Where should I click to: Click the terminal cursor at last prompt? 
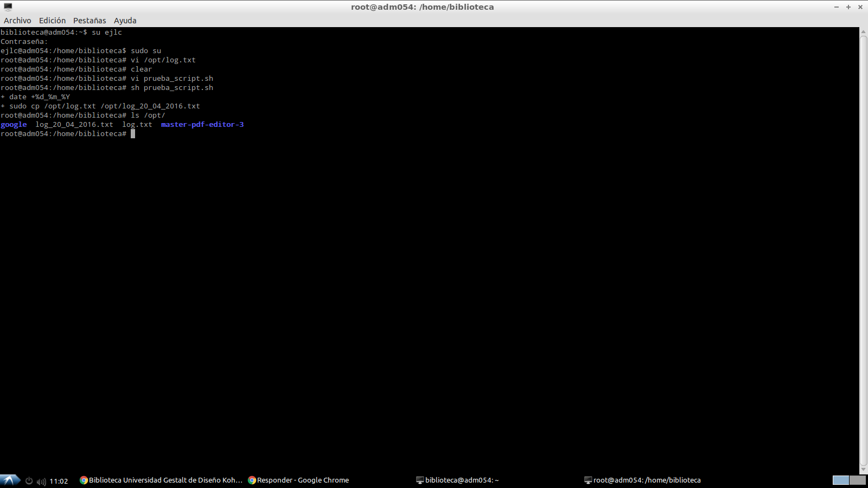133,134
